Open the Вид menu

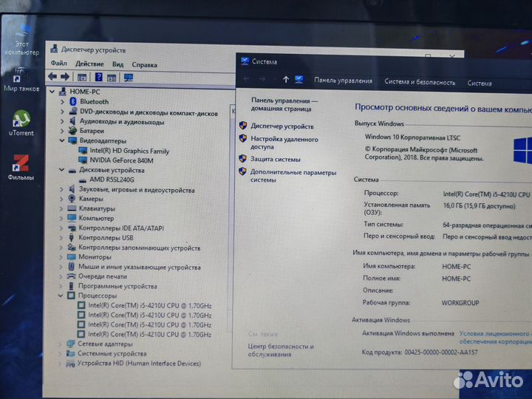click(117, 64)
